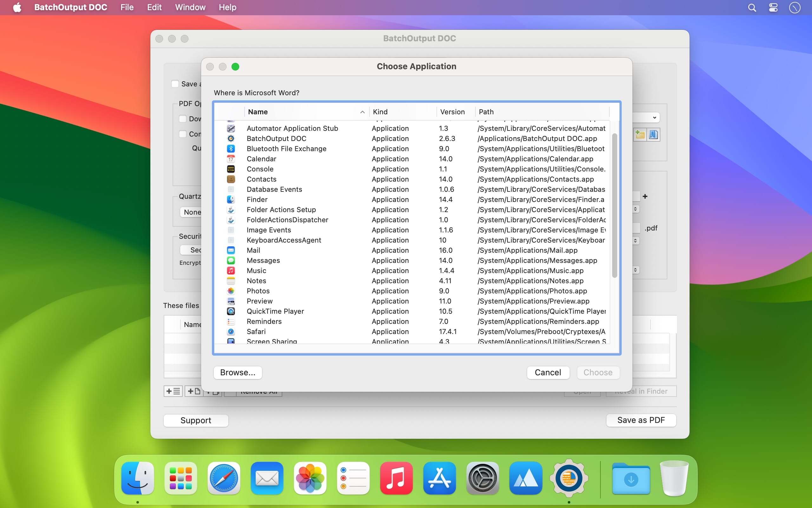812x508 pixels.
Task: Click the Finder icon in the application list
Action: (231, 199)
